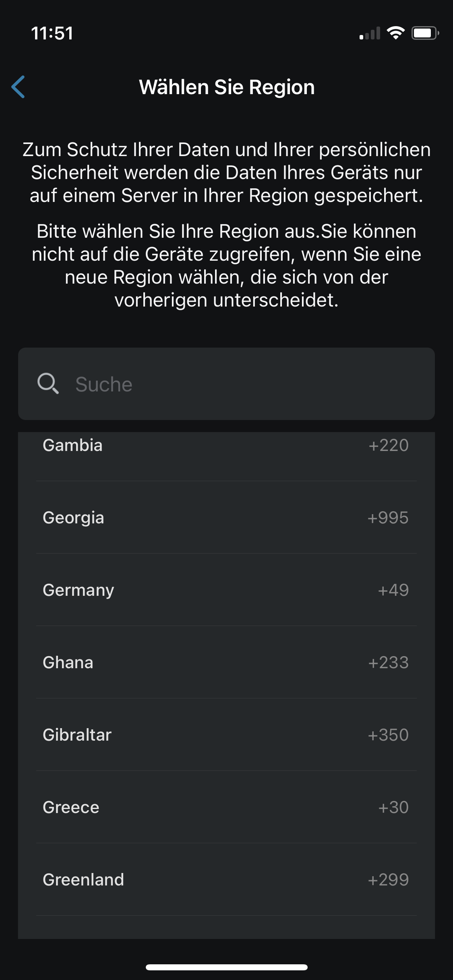453x980 pixels.
Task: Tap the battery status icon
Action: pos(424,33)
